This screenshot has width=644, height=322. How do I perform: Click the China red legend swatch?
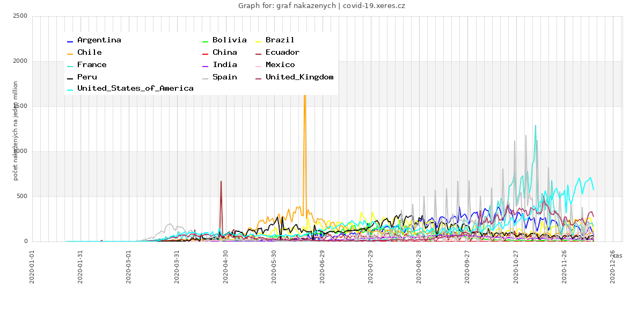[x=205, y=54]
